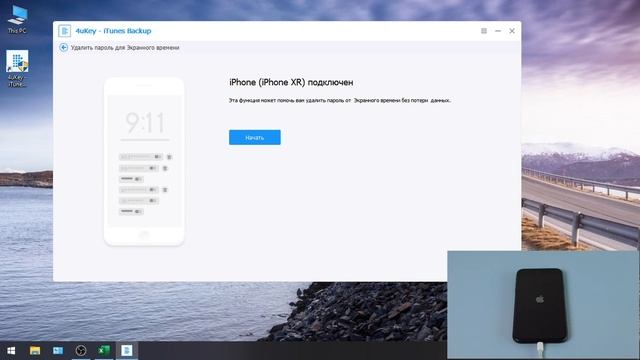The height and width of the screenshot is (360, 640).
Task: Click the blue window app icon on the taskbar
Action: point(58,351)
